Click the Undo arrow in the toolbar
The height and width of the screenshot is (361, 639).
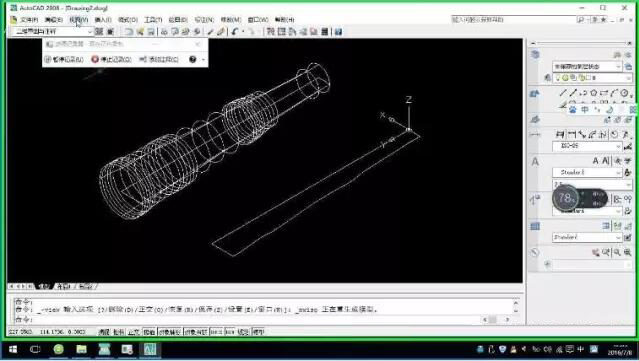pos(234,31)
